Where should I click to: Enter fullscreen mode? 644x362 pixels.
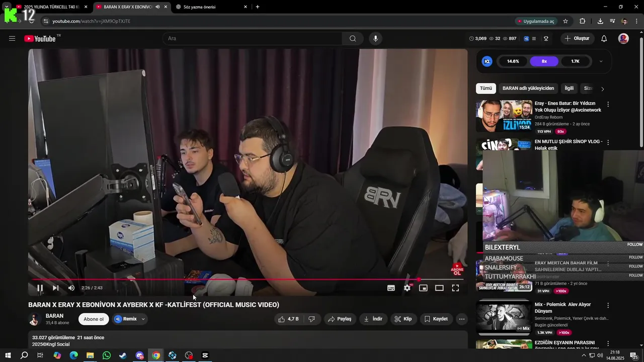tap(455, 288)
